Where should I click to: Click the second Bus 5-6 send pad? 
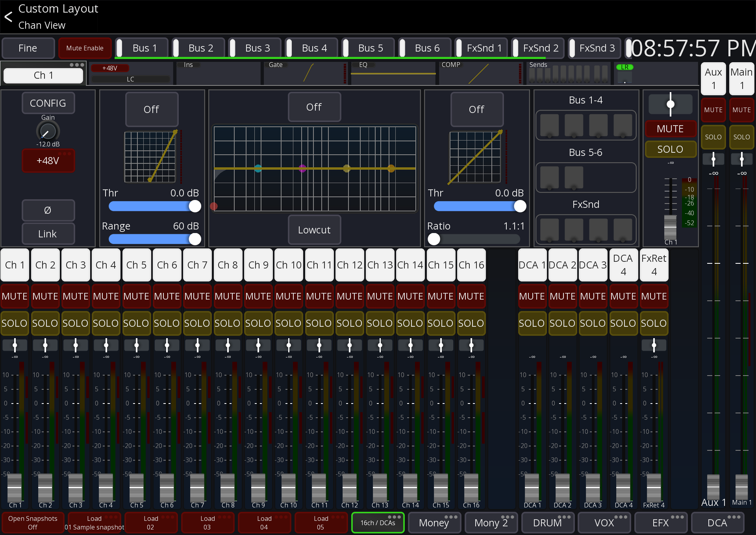[574, 178]
